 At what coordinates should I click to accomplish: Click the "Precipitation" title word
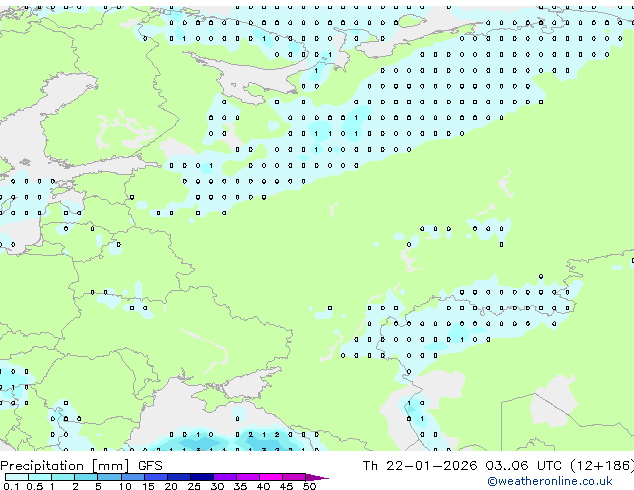click(x=42, y=466)
